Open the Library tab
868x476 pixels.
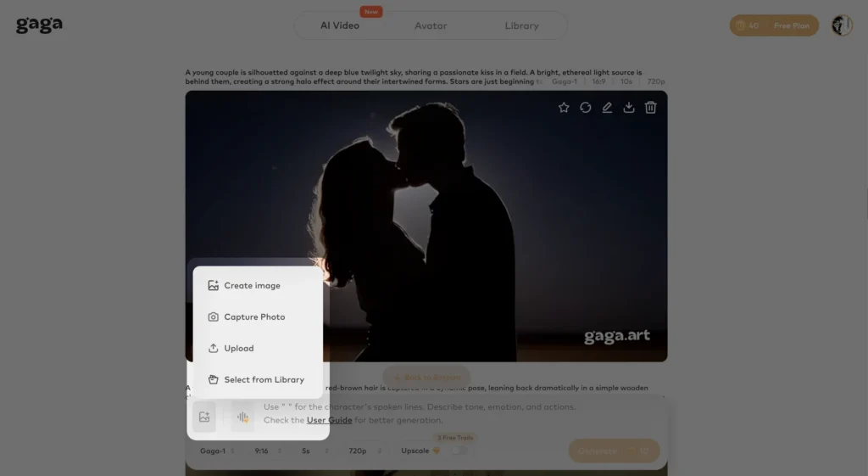click(x=521, y=25)
